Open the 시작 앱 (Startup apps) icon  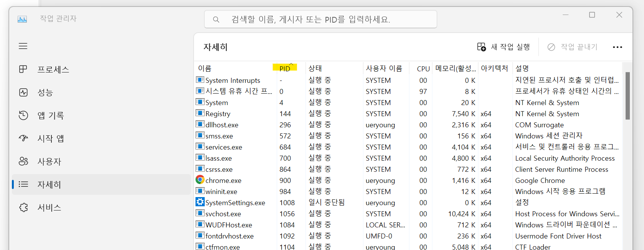23,138
